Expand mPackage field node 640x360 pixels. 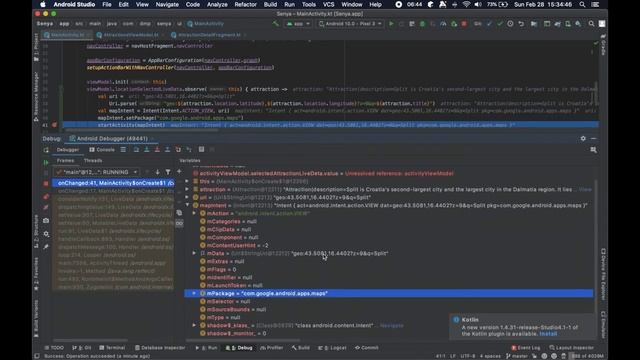click(x=194, y=293)
